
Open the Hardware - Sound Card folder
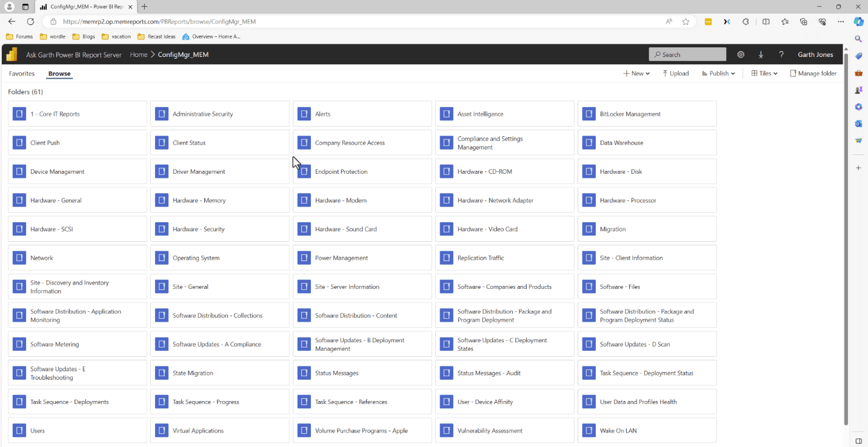(x=362, y=229)
